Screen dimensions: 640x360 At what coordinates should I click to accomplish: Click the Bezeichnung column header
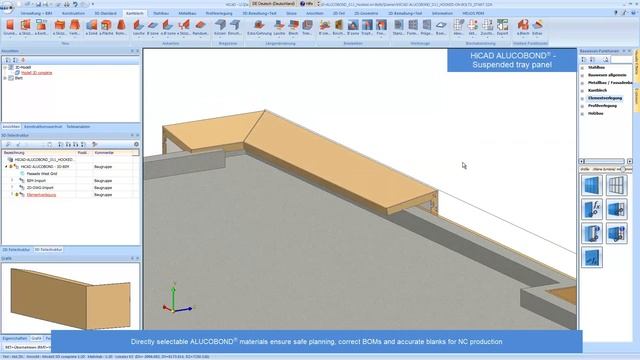click(x=39, y=153)
